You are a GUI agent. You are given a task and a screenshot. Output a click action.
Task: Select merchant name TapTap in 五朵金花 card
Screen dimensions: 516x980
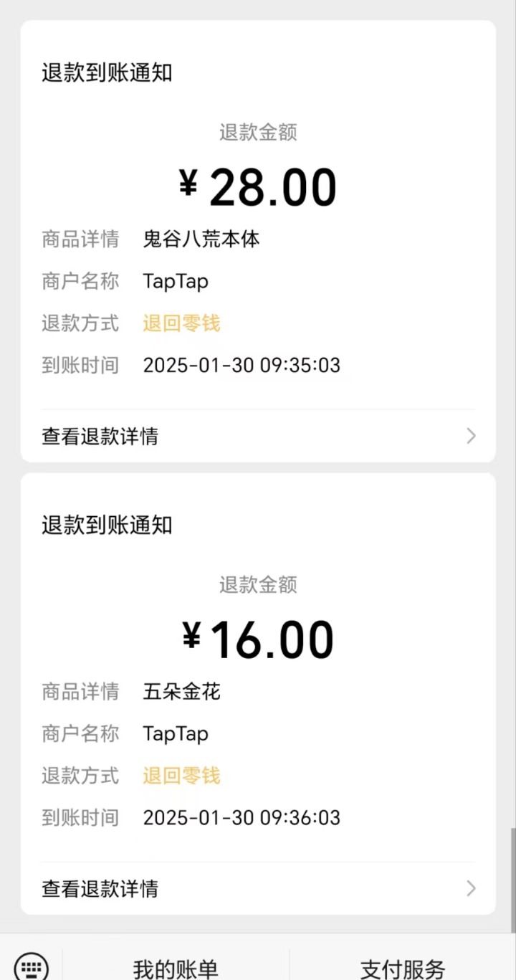[176, 733]
